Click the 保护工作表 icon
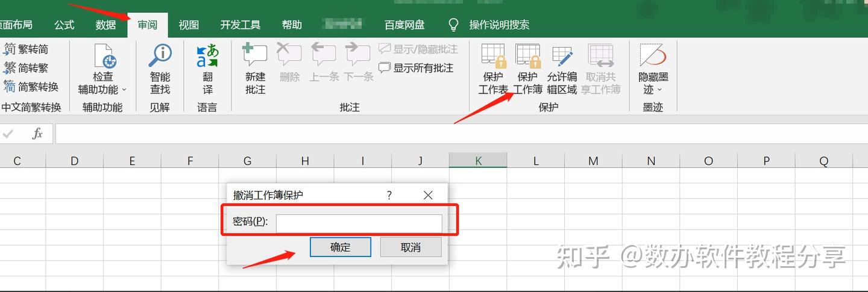 (x=494, y=56)
